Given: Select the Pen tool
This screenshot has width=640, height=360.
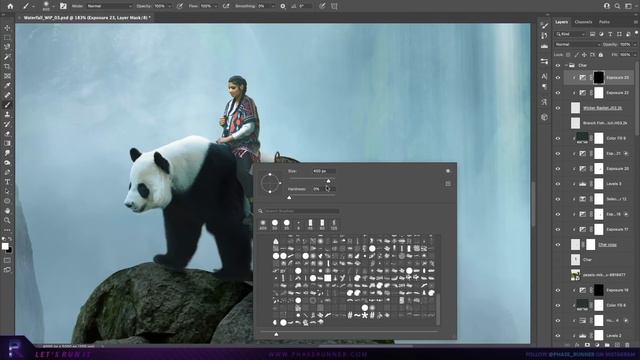Looking at the screenshot, I should (x=7, y=172).
